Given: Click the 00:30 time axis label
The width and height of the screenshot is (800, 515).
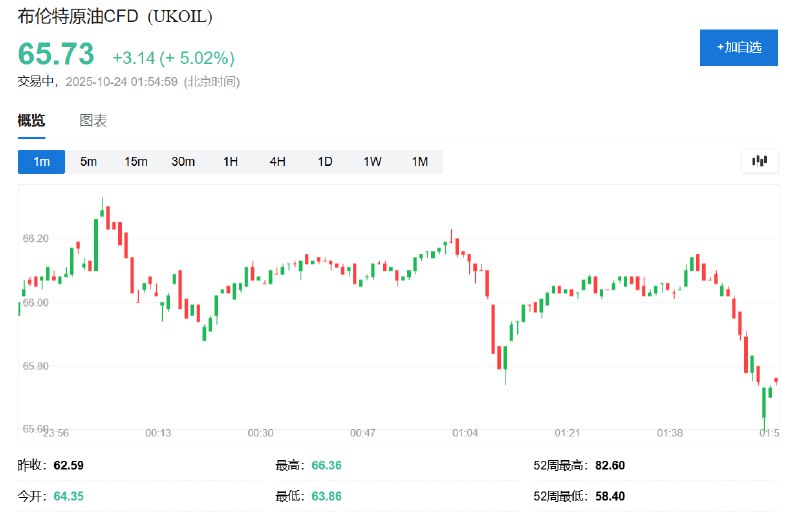Looking at the screenshot, I should [260, 433].
